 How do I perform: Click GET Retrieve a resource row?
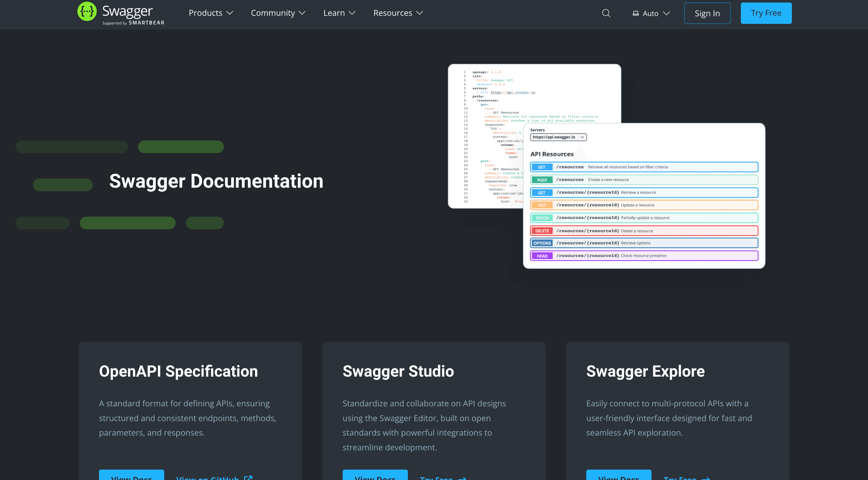[x=644, y=193]
